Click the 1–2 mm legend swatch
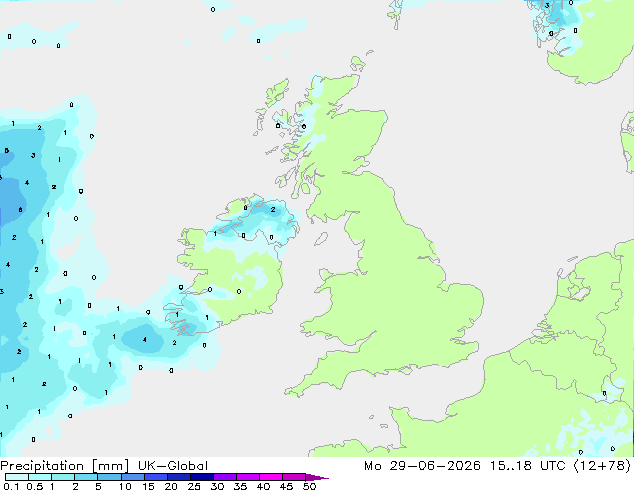 63,477
